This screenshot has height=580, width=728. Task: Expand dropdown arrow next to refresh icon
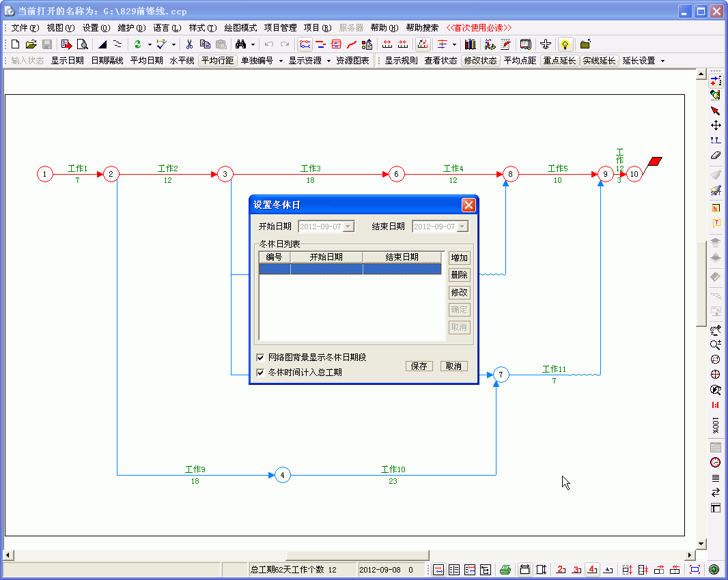pyautogui.click(x=150, y=44)
